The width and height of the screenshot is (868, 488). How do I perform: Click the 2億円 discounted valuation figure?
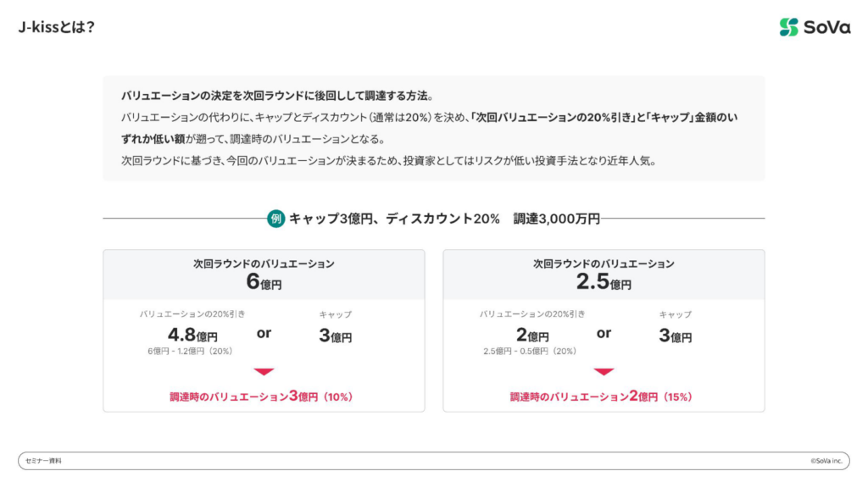(532, 335)
